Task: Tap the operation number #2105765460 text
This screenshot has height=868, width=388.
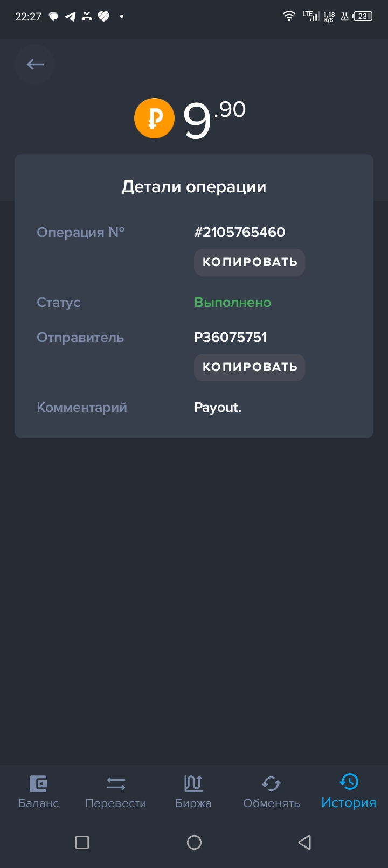Action: coord(239,233)
